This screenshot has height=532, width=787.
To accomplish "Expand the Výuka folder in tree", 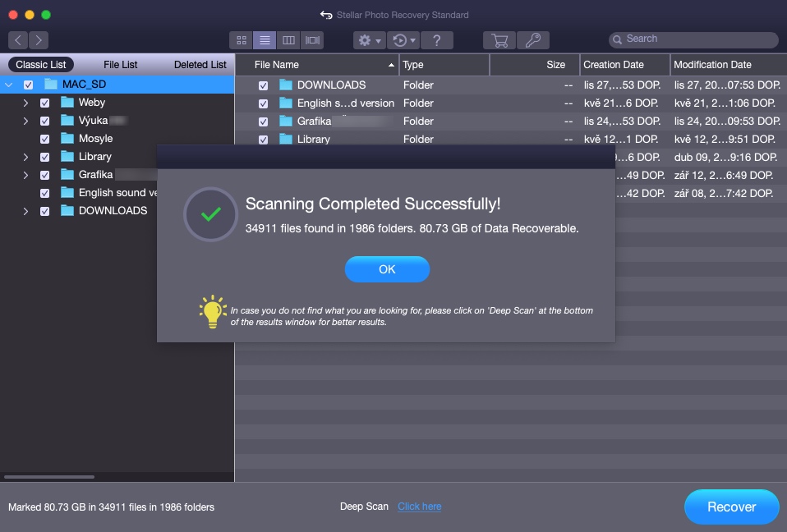I will click(x=25, y=121).
